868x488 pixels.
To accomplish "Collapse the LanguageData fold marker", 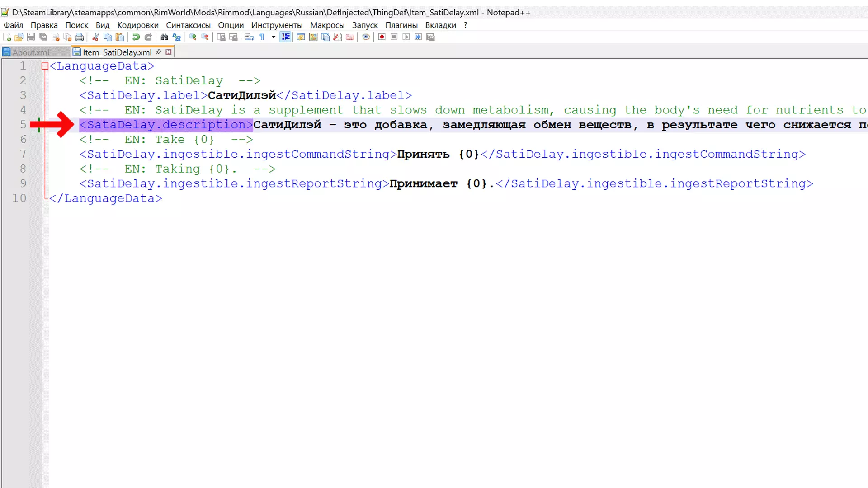I will [45, 66].
